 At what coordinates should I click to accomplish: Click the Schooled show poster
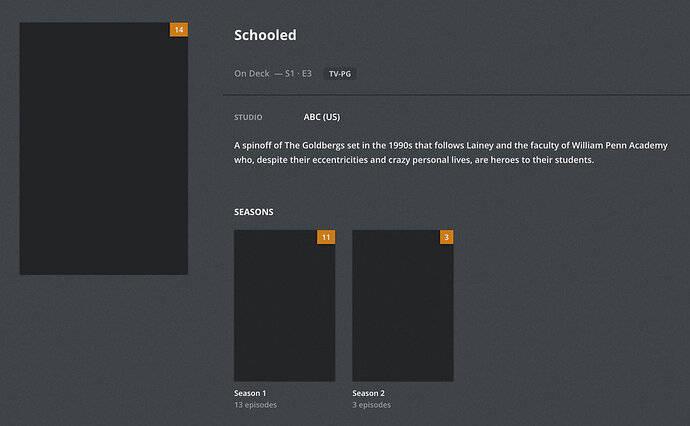(104, 150)
